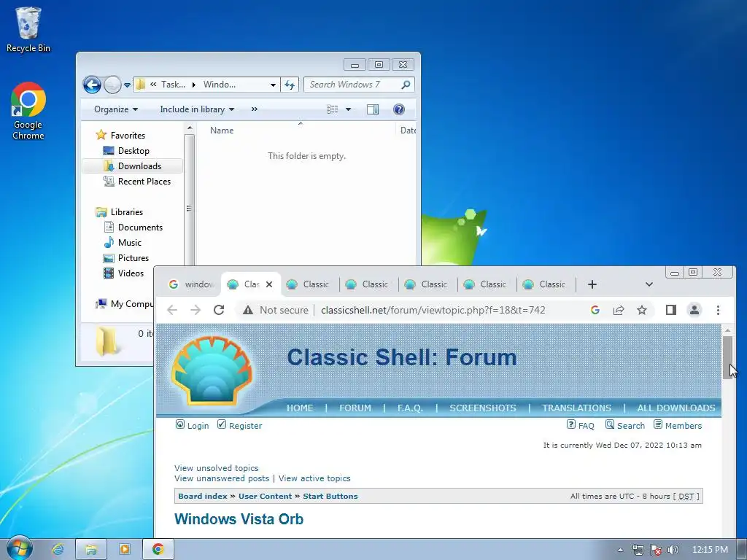Click Chrome back button
Screen dimensions: 747x560
coord(172,310)
